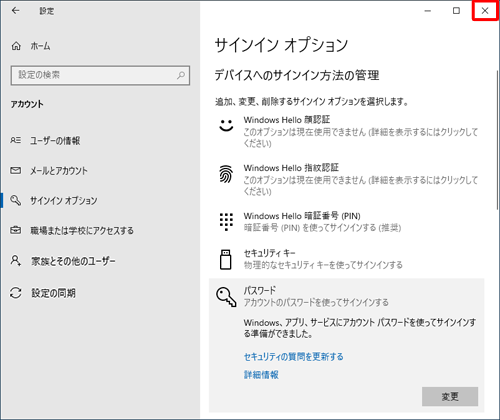
Task: Click text 追加、変更、削除するサインイン オプションを選択します。
Action: pos(312,101)
